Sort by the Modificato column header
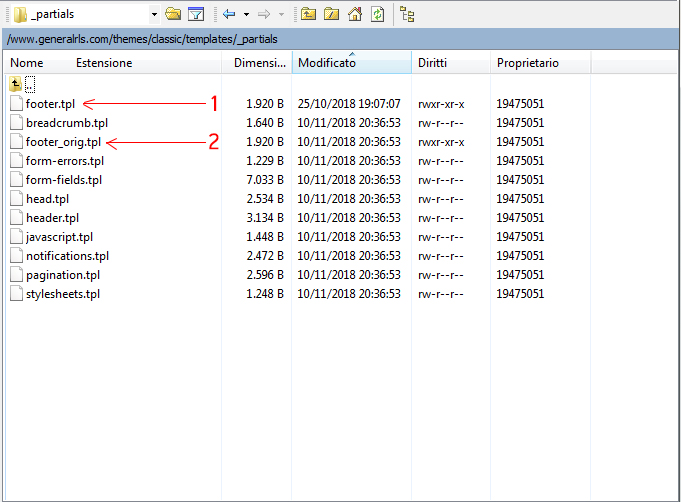The image size is (681, 502). click(352, 63)
